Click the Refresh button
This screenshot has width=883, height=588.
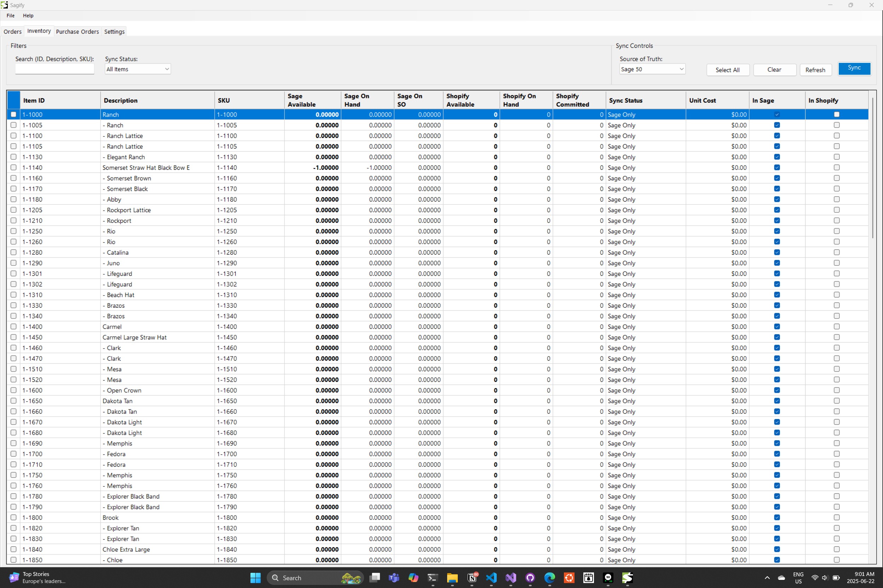pos(815,70)
